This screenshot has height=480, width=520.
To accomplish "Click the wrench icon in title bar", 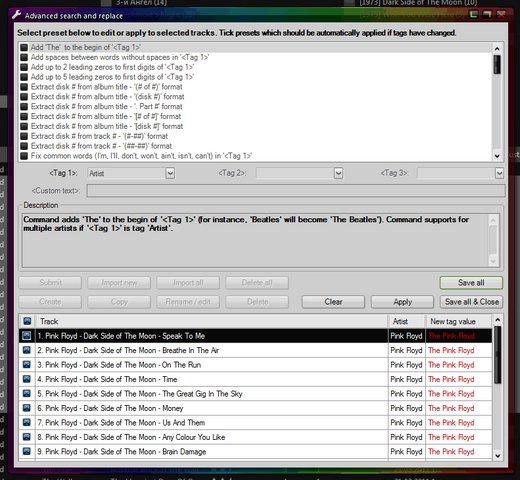I will click(16, 15).
